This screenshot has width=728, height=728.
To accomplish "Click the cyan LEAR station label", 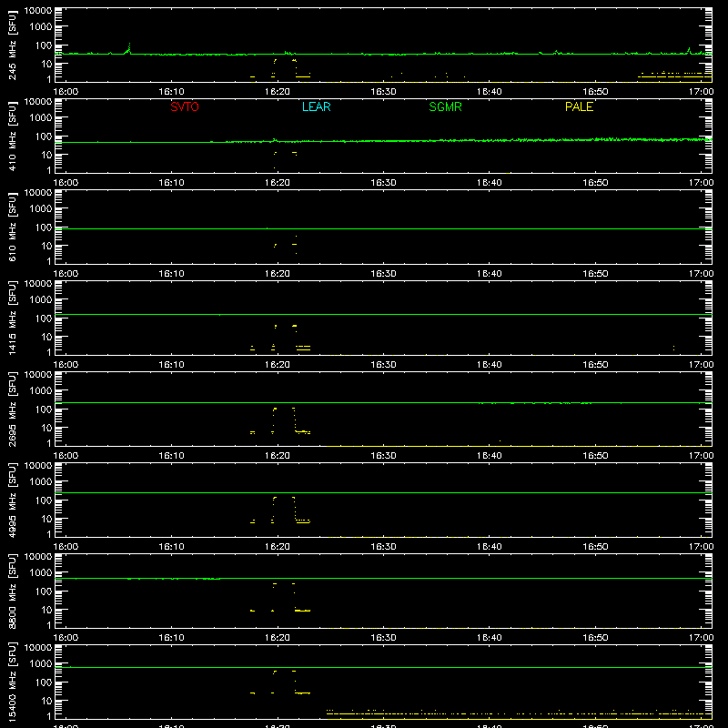I will pyautogui.click(x=316, y=106).
